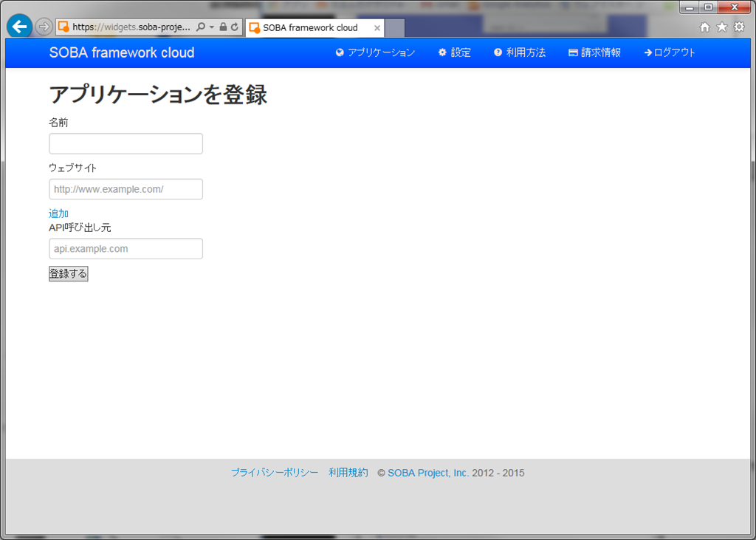Viewport: 756px width, 540px height.
Task: Refresh the page with the reload icon
Action: pos(235,27)
